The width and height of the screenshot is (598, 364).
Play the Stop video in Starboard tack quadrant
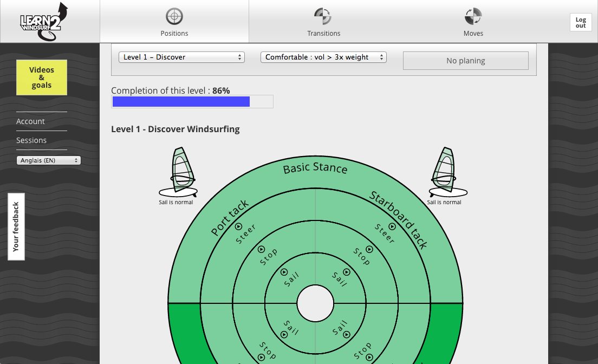(369, 250)
